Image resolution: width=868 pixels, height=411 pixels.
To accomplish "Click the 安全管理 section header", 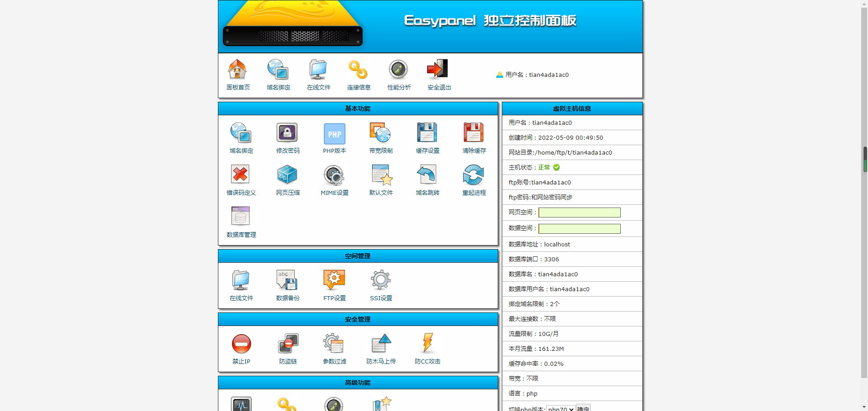I will pyautogui.click(x=358, y=319).
